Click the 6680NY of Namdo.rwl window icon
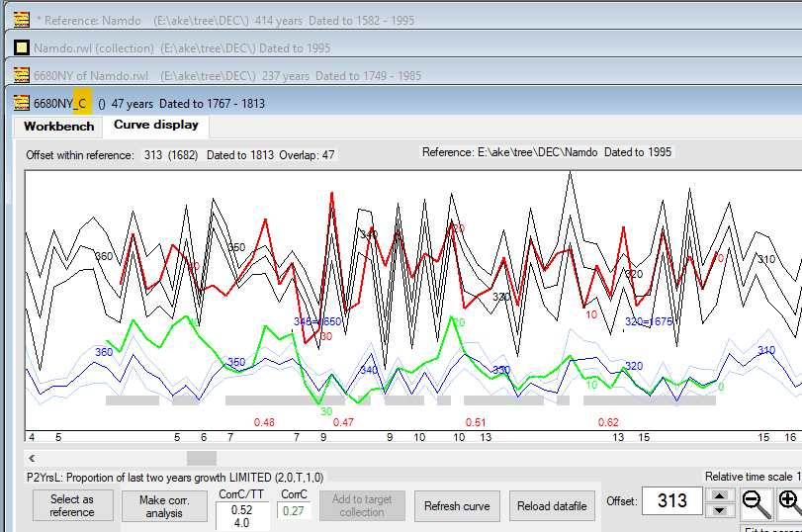This screenshot has width=802, height=532. pyautogui.click(x=22, y=75)
